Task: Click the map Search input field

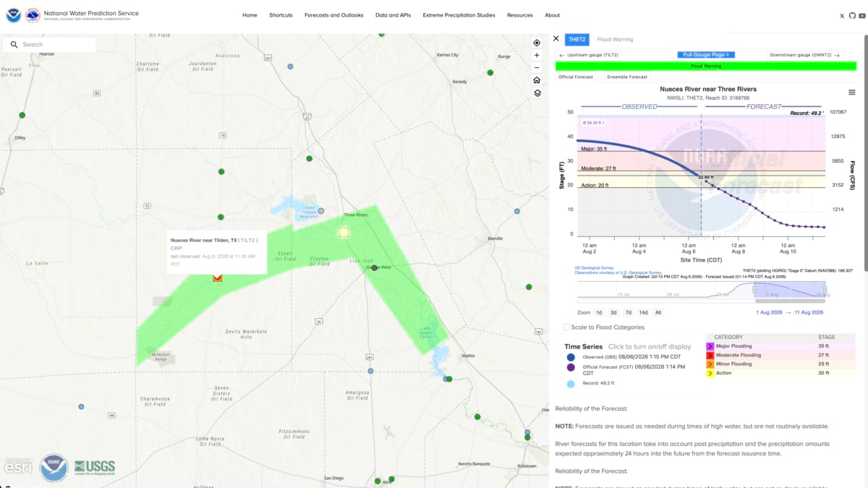Action: [x=49, y=45]
